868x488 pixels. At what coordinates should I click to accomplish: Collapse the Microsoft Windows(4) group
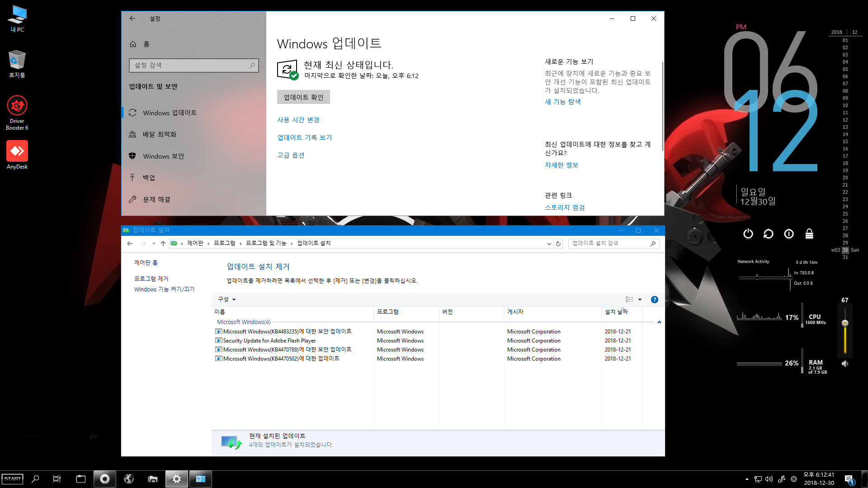point(659,322)
